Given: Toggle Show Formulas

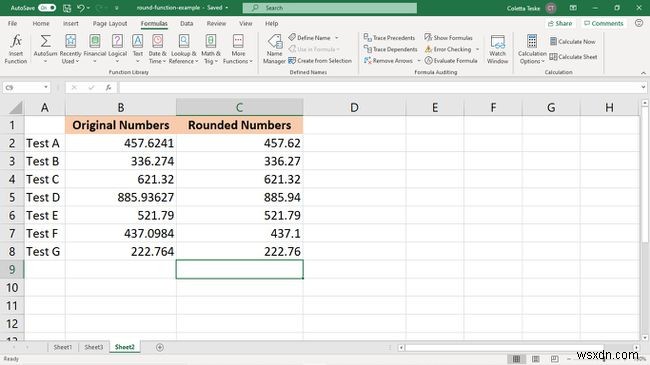Looking at the screenshot, I should pyautogui.click(x=449, y=38).
